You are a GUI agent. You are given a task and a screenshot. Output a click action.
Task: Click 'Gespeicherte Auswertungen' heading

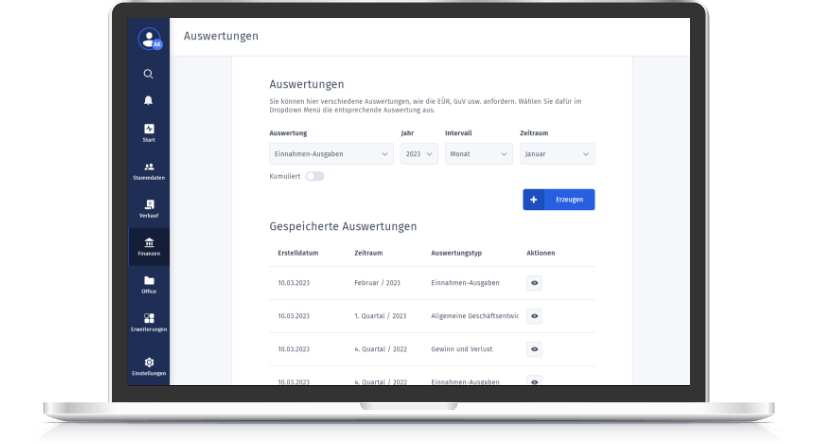[x=343, y=226]
